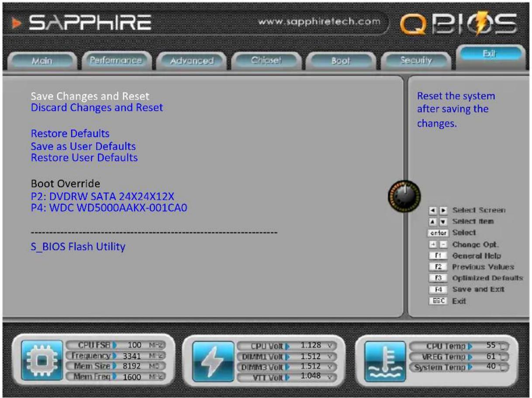Click the F1 General Help key
This screenshot has width=532, height=398.
(438, 256)
